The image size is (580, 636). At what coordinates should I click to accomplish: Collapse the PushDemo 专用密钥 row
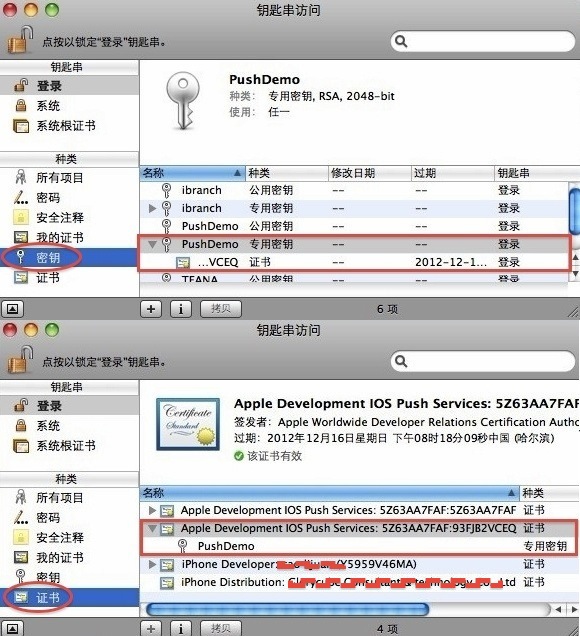(x=152, y=245)
